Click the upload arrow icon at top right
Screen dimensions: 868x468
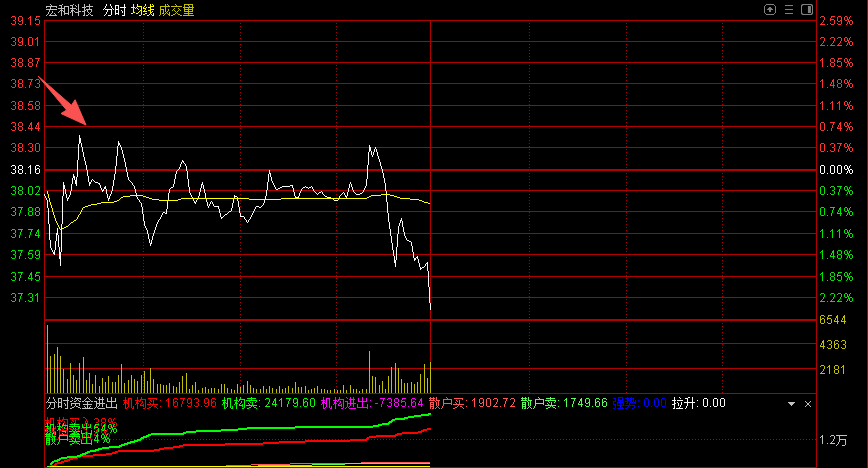pyautogui.click(x=770, y=9)
